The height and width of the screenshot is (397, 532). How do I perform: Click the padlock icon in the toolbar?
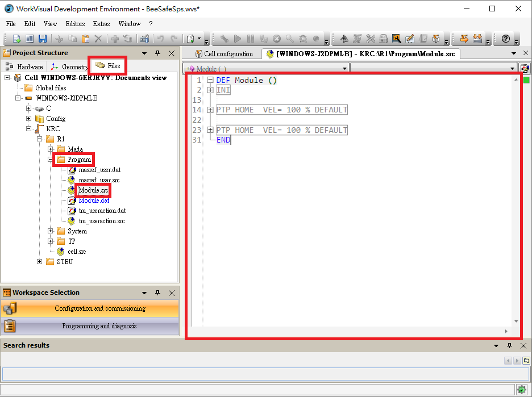pos(384,39)
